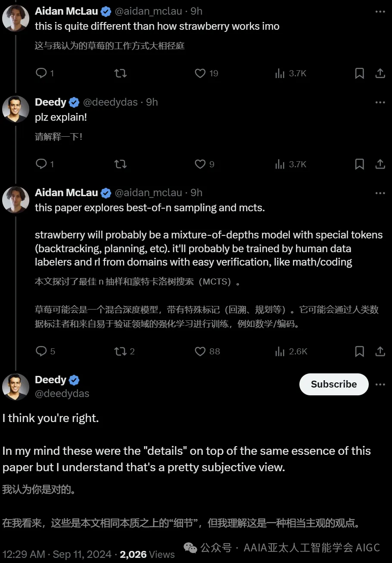392x563 pixels.
Task: Share Aidan's first tweet
Action: click(380, 73)
